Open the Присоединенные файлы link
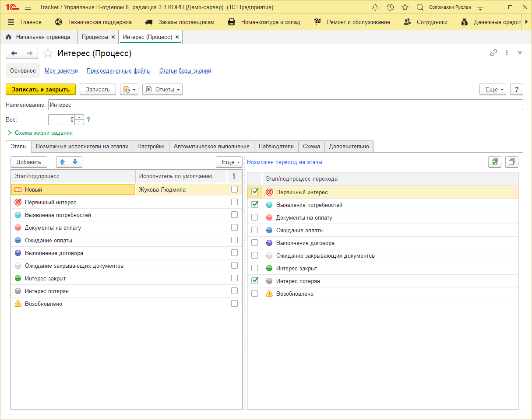The image size is (532, 420). point(119,70)
